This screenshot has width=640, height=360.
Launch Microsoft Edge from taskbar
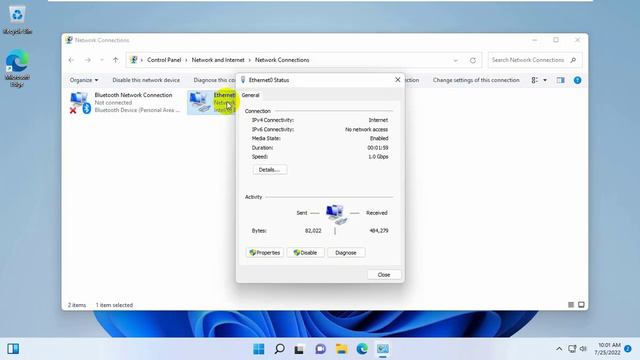tap(362, 349)
